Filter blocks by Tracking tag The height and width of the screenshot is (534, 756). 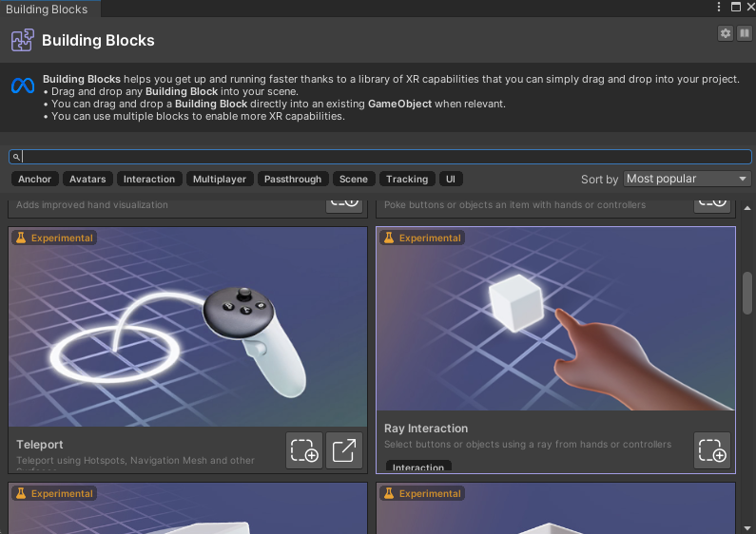coord(407,179)
